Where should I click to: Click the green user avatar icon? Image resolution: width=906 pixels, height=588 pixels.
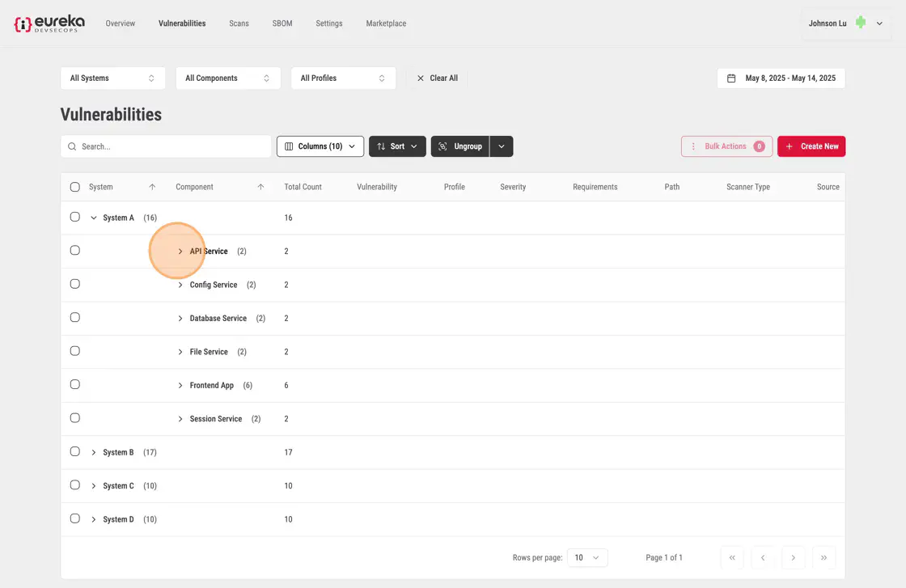tap(861, 23)
